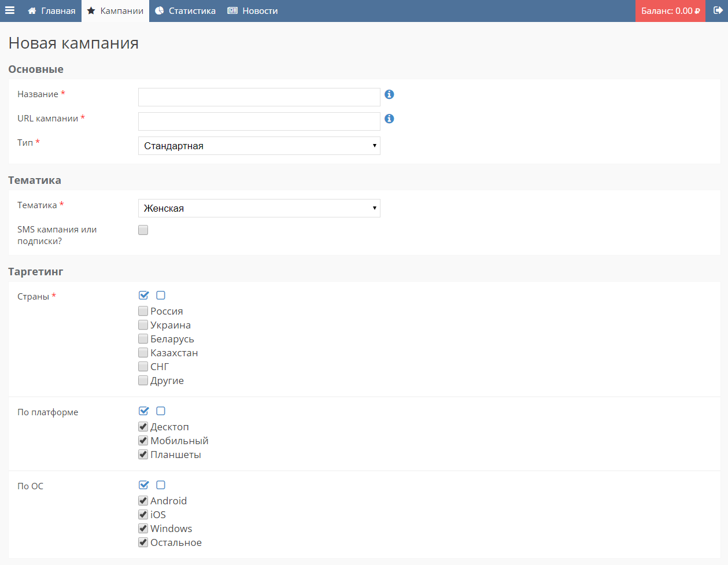Click the Основные section heading
728x565 pixels.
coord(36,69)
